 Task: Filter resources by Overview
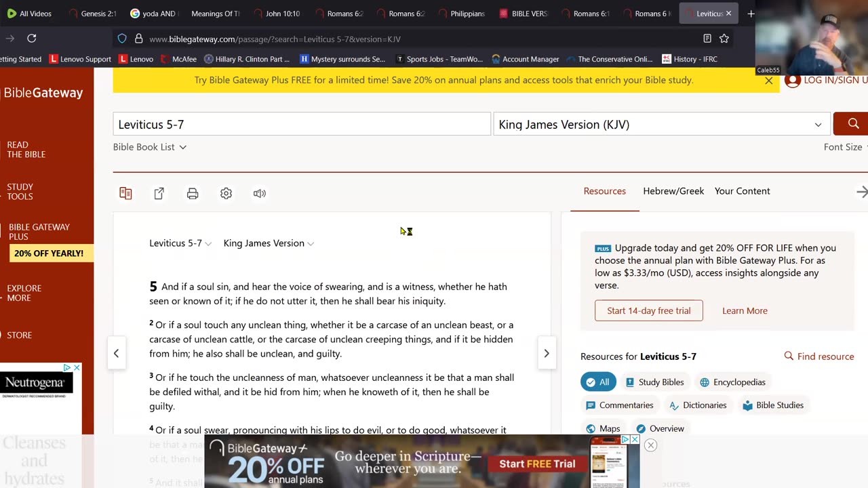tap(660, 428)
